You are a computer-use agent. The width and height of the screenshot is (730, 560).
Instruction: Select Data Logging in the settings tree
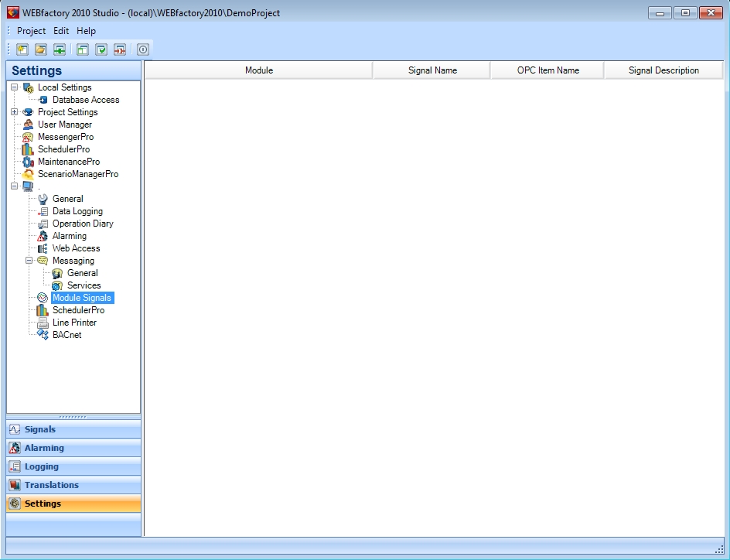pos(77,211)
